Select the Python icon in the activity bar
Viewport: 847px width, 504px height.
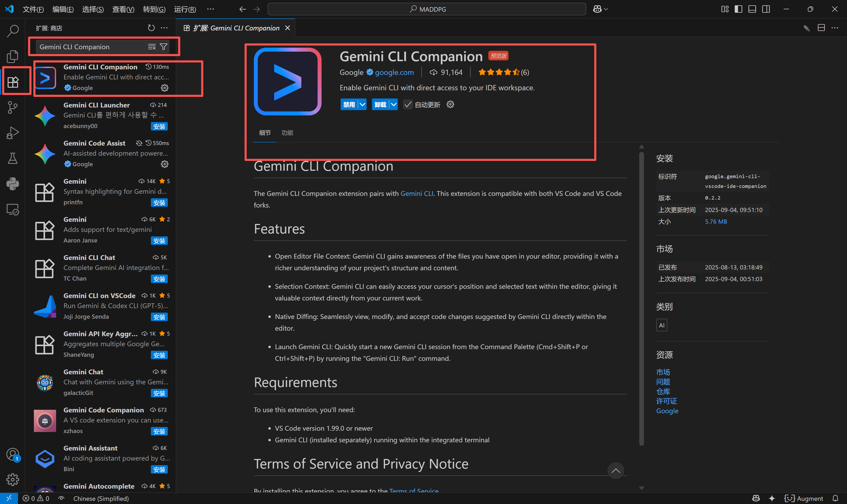[x=12, y=184]
